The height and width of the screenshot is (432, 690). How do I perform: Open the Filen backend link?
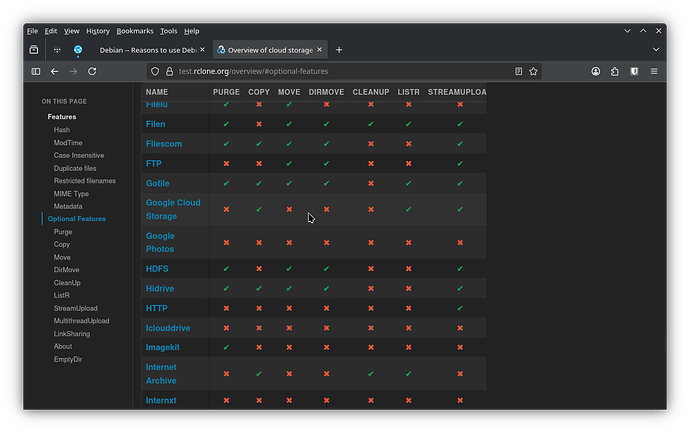(155, 124)
